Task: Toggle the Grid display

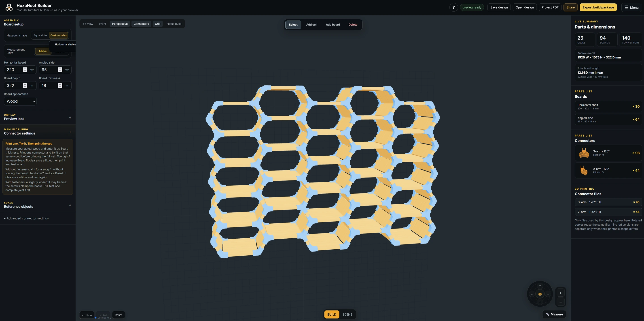Action: [x=157, y=24]
